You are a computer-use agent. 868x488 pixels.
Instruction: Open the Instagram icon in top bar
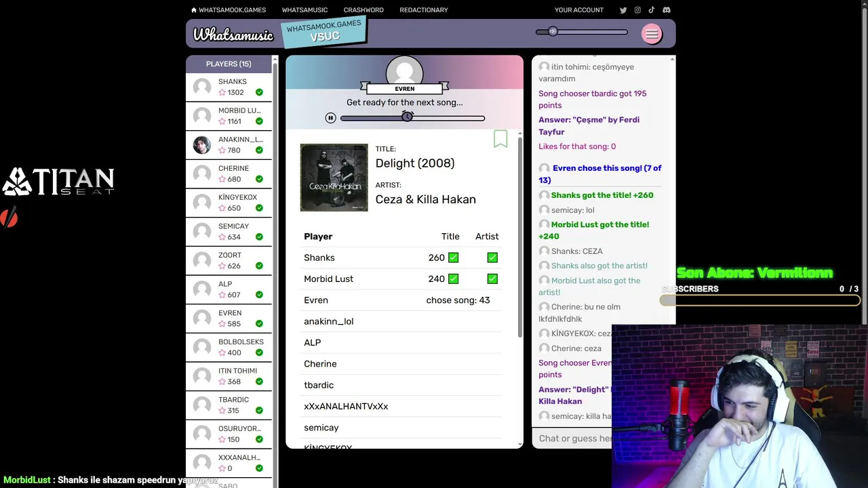(637, 10)
